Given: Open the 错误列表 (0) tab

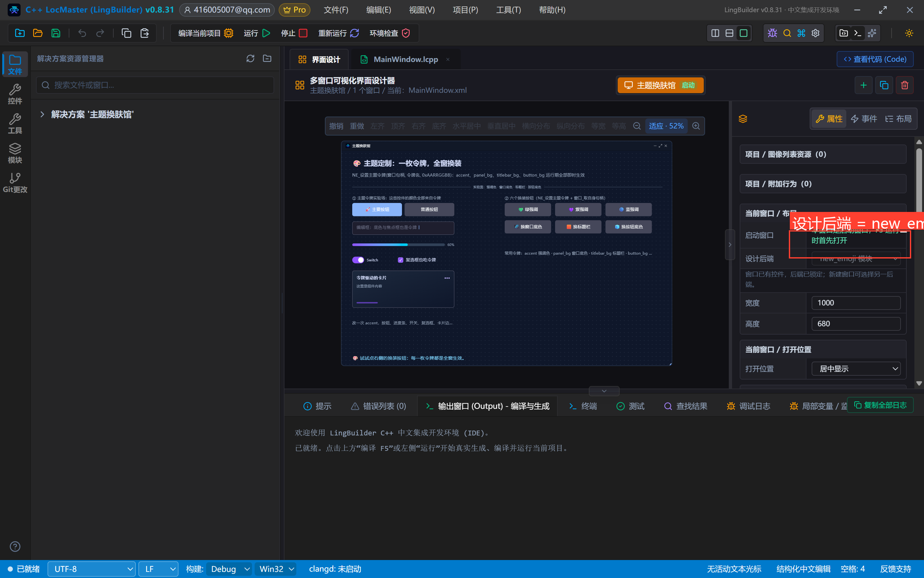Looking at the screenshot, I should coord(379,406).
